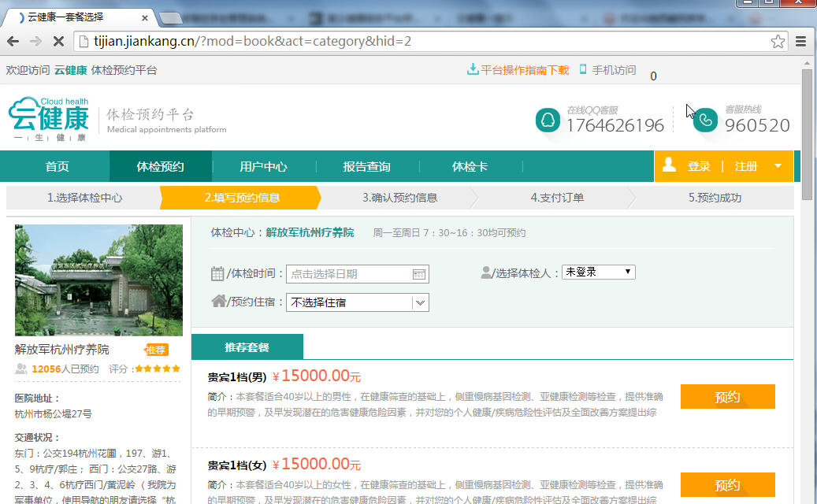Click the page vertical scrollbar thumb
Image resolution: width=817 pixels, height=504 pixels.
tap(807, 135)
